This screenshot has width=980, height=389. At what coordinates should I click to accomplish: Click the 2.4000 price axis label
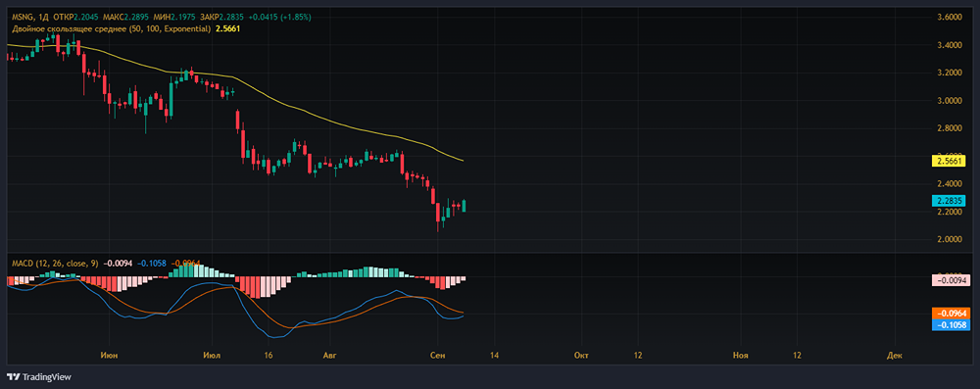[950, 184]
